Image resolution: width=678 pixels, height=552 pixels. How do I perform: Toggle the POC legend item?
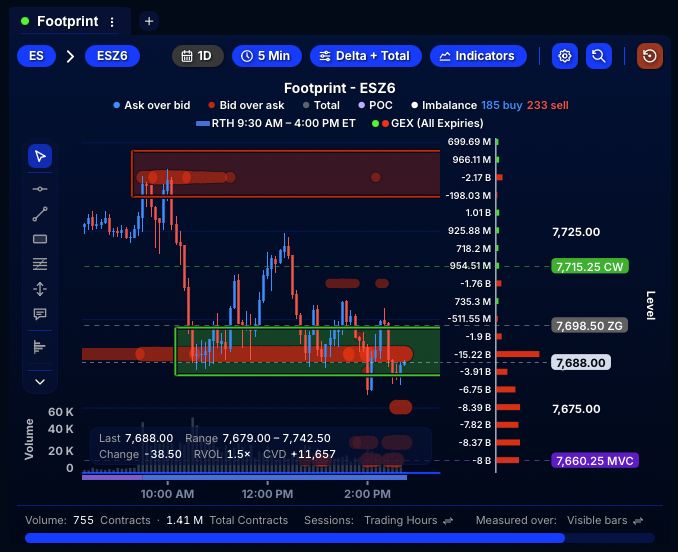(375, 105)
